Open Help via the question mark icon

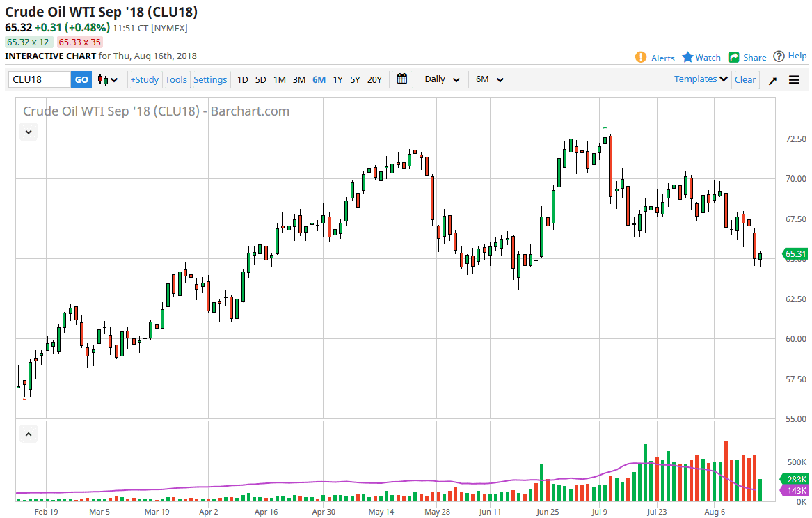(779, 57)
